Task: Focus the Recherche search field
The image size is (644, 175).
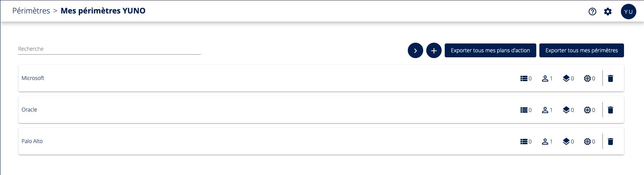Action: [109, 49]
